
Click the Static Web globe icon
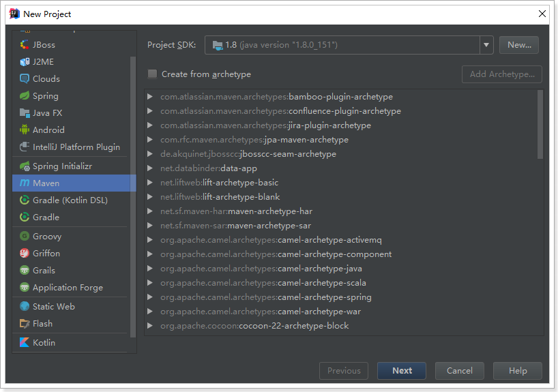pyautogui.click(x=25, y=307)
